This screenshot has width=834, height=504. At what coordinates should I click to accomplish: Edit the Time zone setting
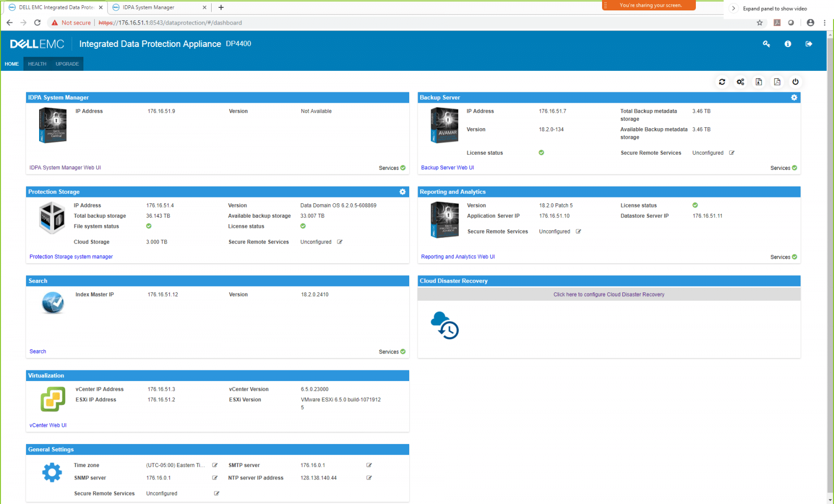pyautogui.click(x=215, y=465)
